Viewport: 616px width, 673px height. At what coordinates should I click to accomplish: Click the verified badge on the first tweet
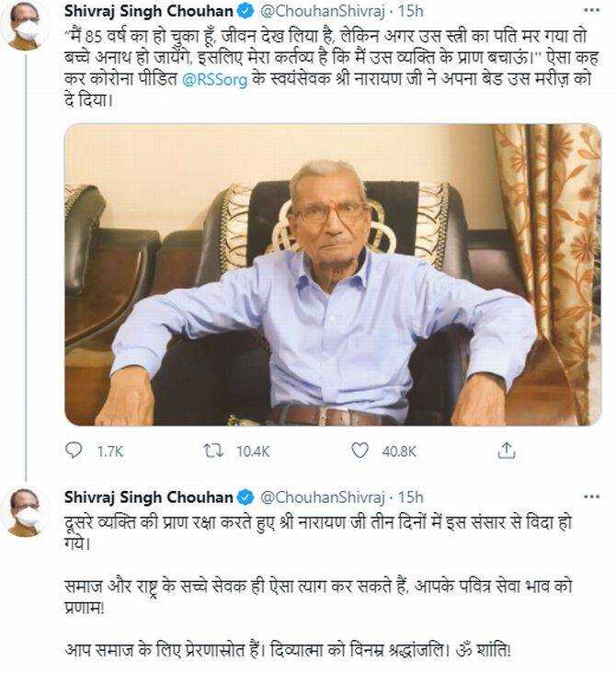[244, 13]
